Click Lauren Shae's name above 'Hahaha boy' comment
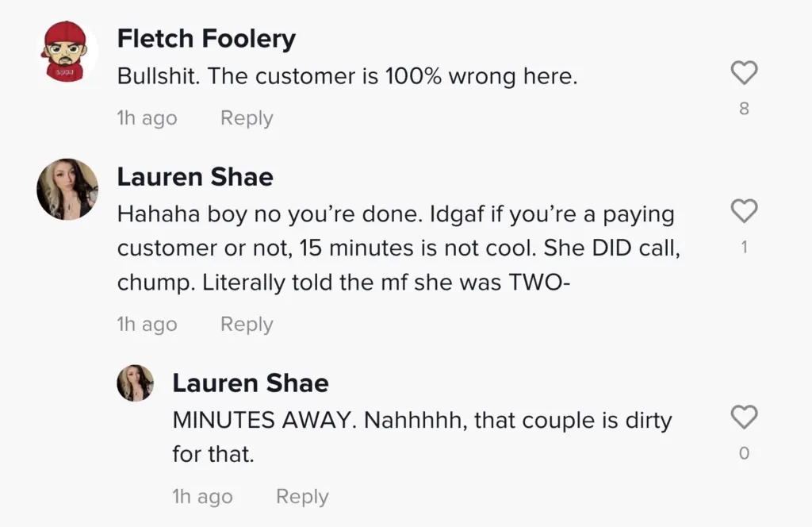812x527 pixels. pyautogui.click(x=195, y=177)
